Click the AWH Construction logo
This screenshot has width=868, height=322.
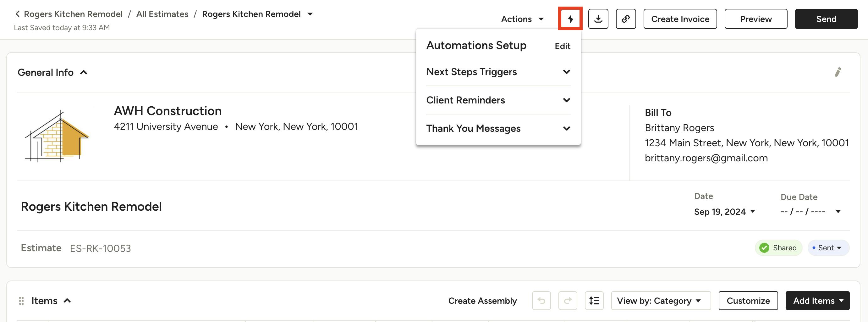57,136
